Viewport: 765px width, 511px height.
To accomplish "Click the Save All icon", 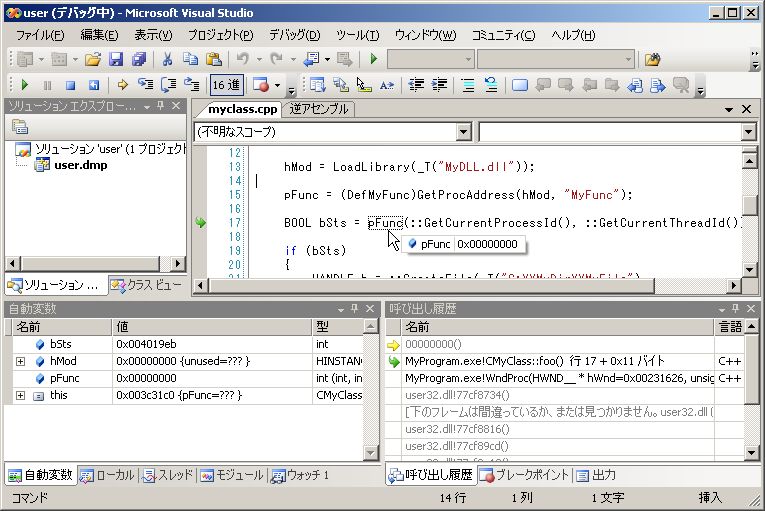I will tap(139, 60).
